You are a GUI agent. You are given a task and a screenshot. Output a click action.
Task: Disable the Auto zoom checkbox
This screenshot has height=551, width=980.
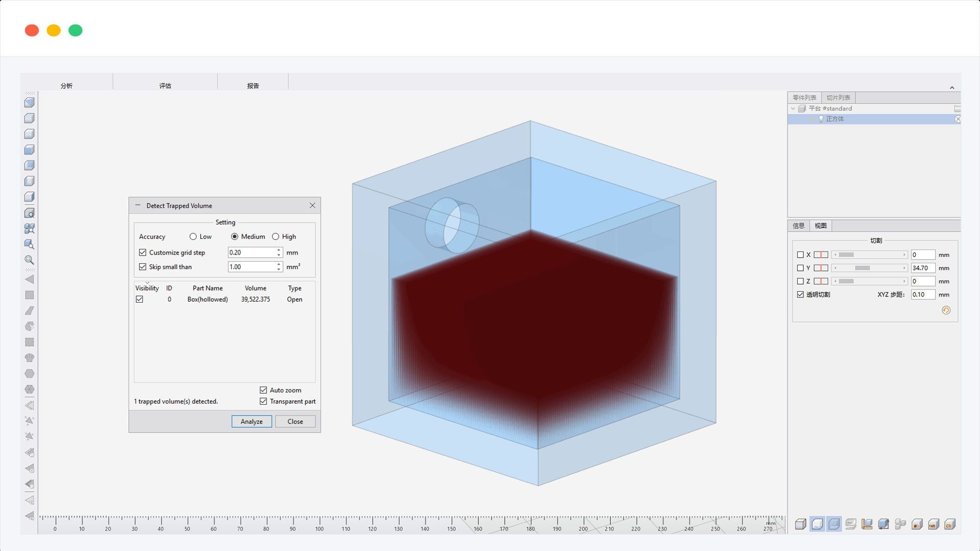tap(263, 390)
